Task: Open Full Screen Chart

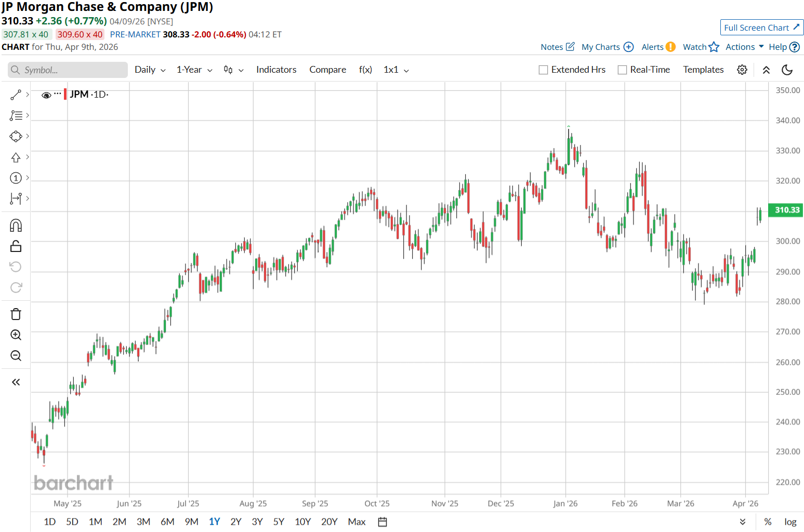Action: tap(761, 28)
